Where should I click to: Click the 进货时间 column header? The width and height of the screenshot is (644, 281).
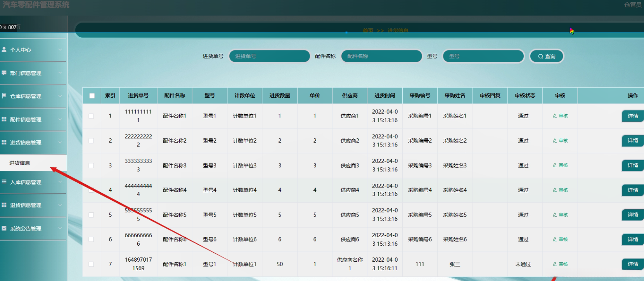coord(385,95)
